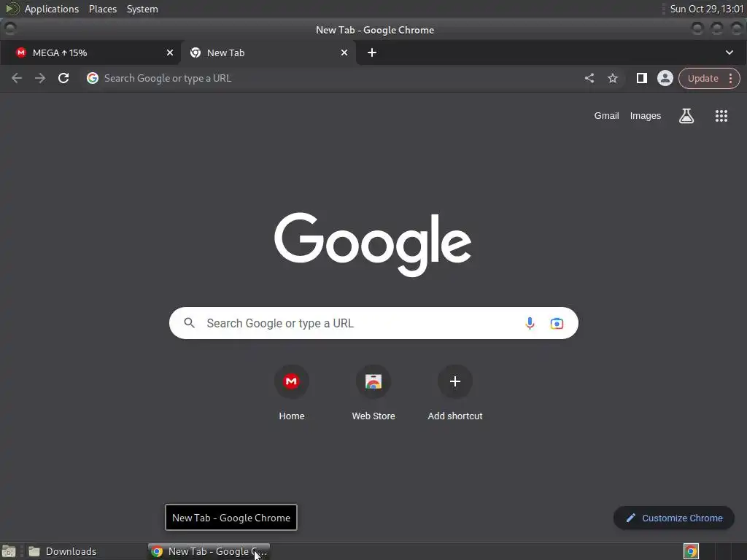Image resolution: width=747 pixels, height=560 pixels.
Task: Click the show desktop icon in the bottom panel
Action: (9, 551)
